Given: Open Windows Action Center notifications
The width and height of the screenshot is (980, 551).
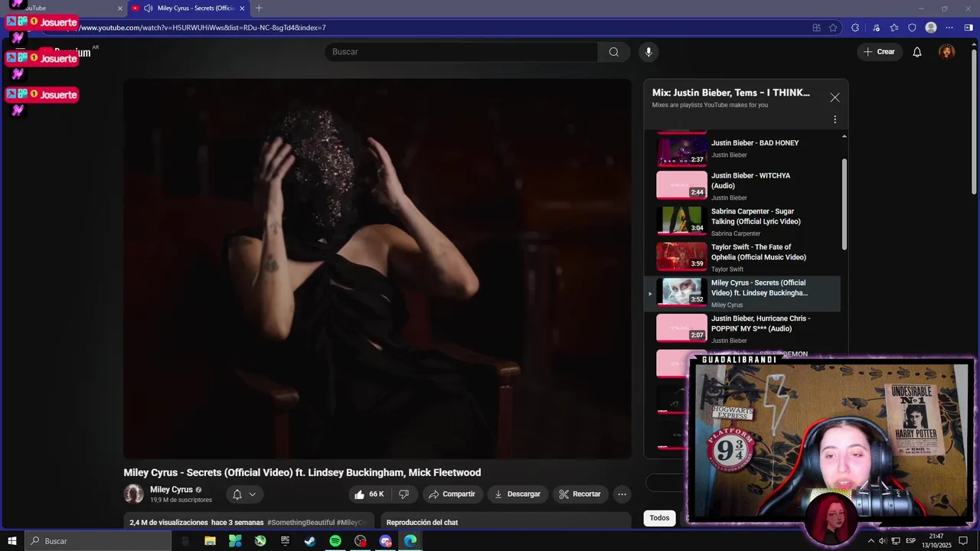Looking at the screenshot, I should click(x=963, y=541).
